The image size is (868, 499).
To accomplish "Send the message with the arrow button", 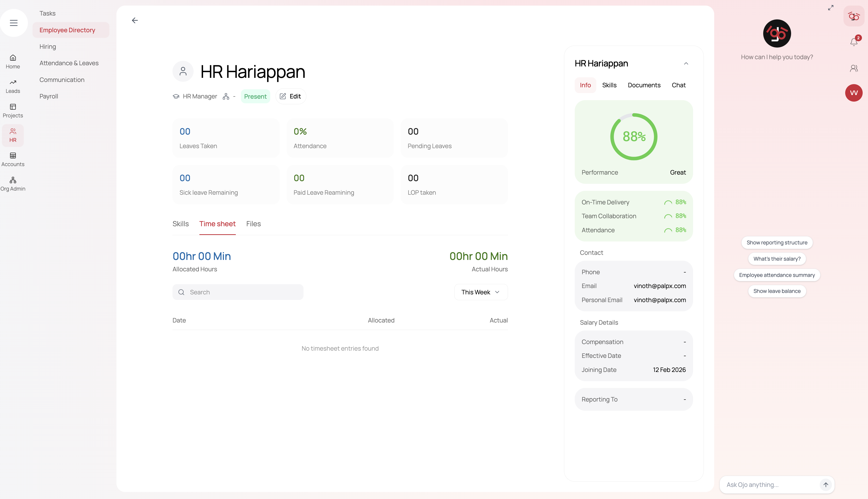I will point(826,485).
